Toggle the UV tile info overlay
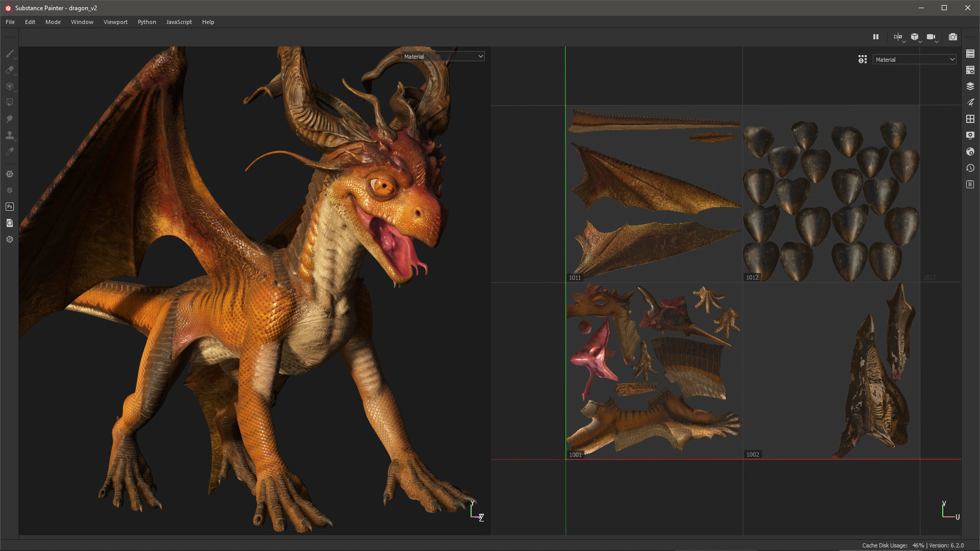The width and height of the screenshot is (980, 551). coord(862,59)
